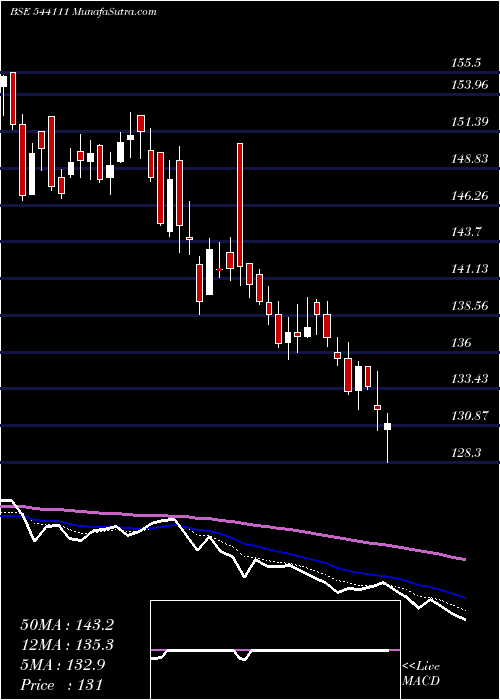Select the 136 price level label
The height and width of the screenshot is (700, 500).
462,343
